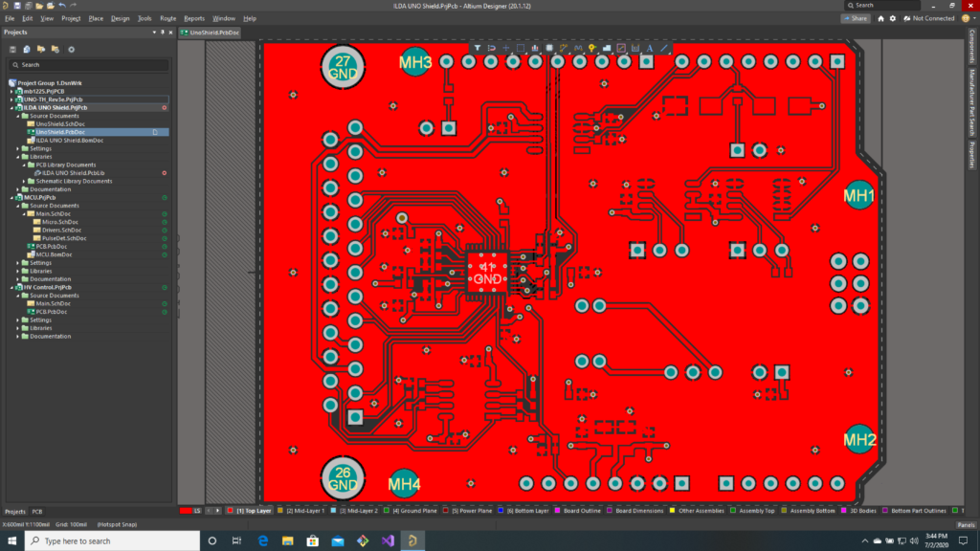This screenshot has width=980, height=551.
Task: Select the snap magnet tool
Action: pos(492,47)
